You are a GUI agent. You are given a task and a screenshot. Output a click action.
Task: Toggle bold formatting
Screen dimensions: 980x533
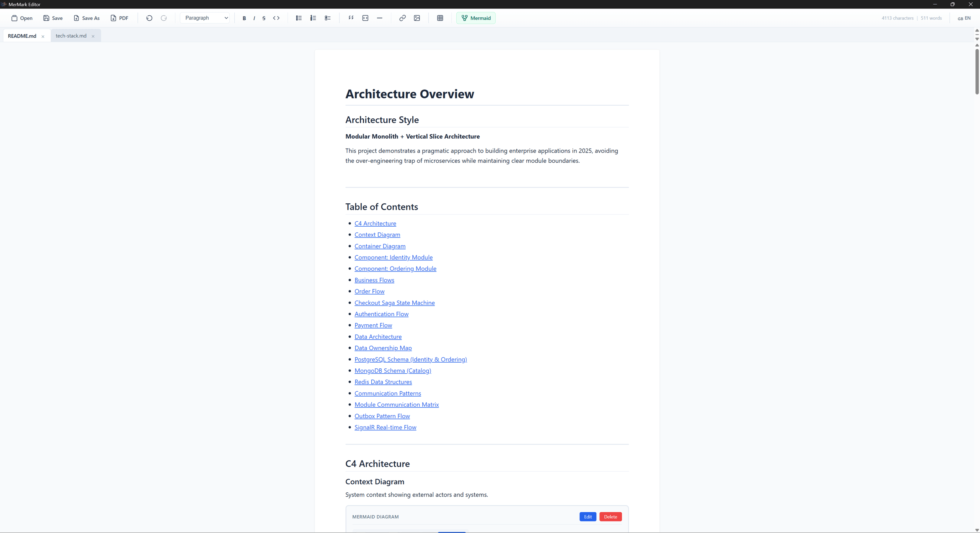coord(244,18)
